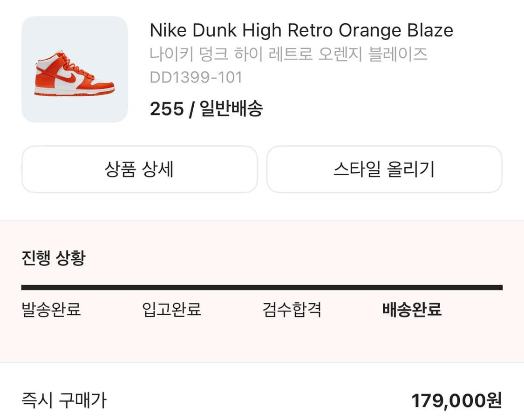
Task: Open the 상품 상세 product details page
Action: click(139, 169)
